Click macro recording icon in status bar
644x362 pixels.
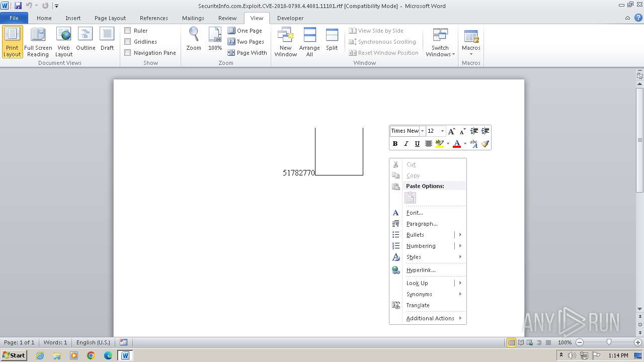(x=124, y=342)
